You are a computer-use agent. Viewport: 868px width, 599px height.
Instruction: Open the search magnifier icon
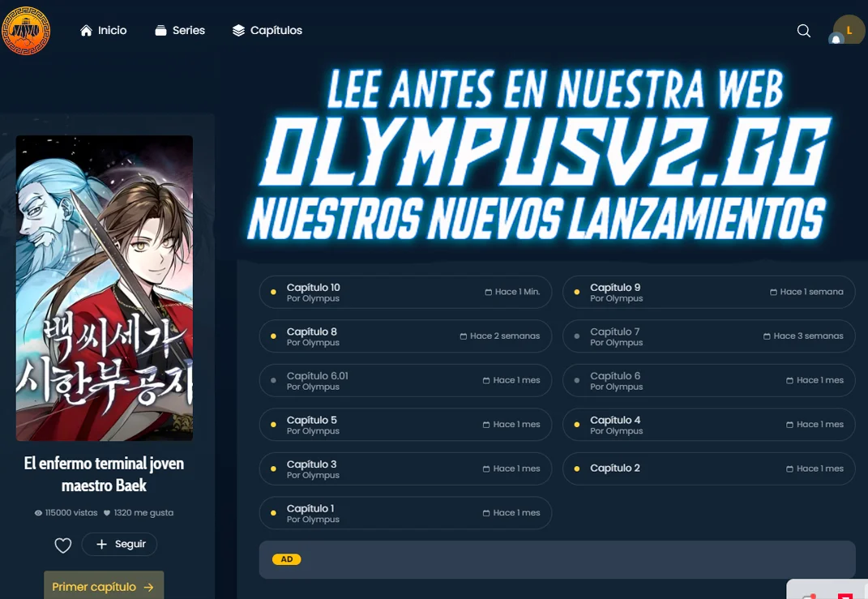click(803, 31)
